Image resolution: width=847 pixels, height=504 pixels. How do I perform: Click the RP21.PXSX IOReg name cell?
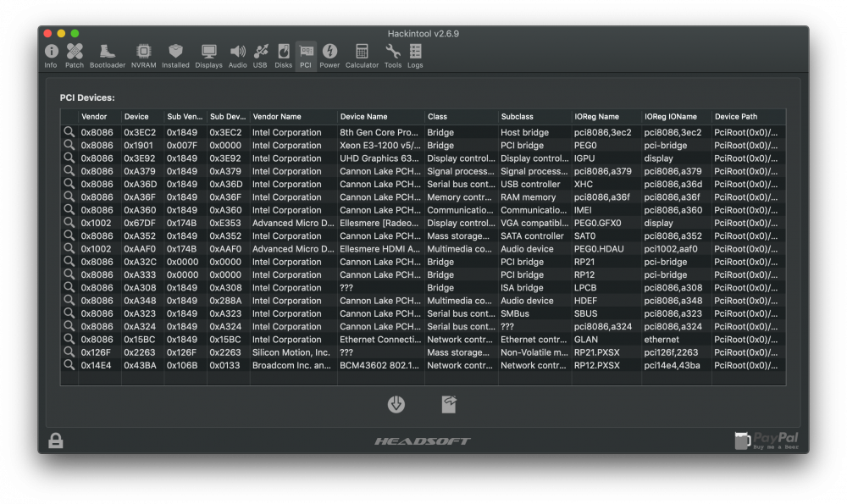point(597,352)
